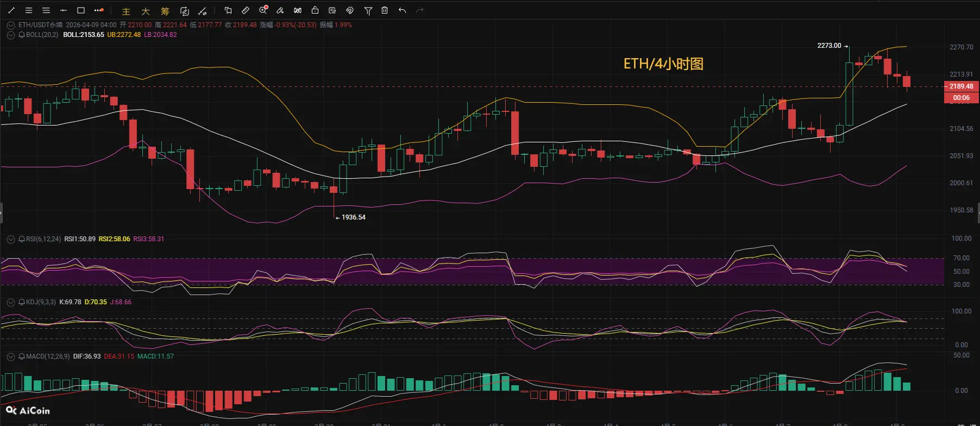Click the UB:2272.48 upper band value

point(124,35)
